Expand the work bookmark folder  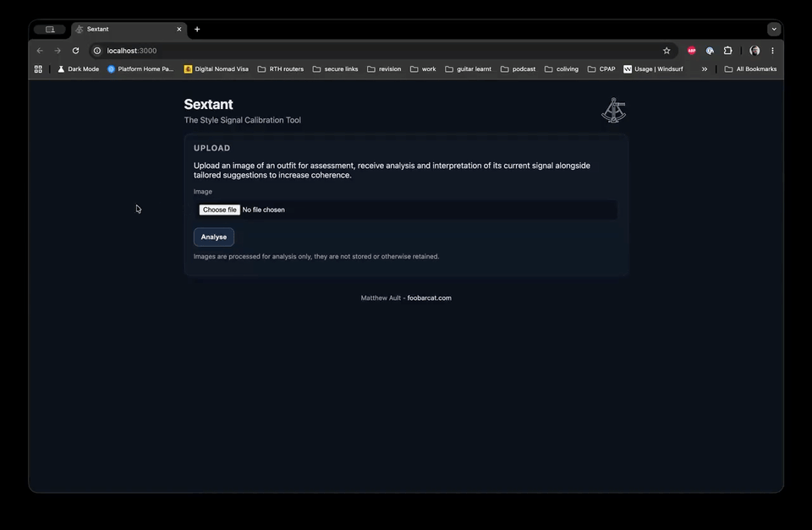(x=423, y=68)
